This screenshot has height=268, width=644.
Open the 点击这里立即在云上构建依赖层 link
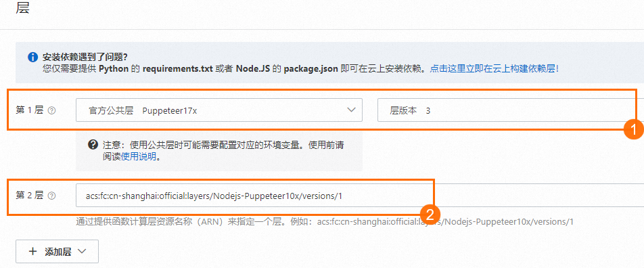point(494,68)
